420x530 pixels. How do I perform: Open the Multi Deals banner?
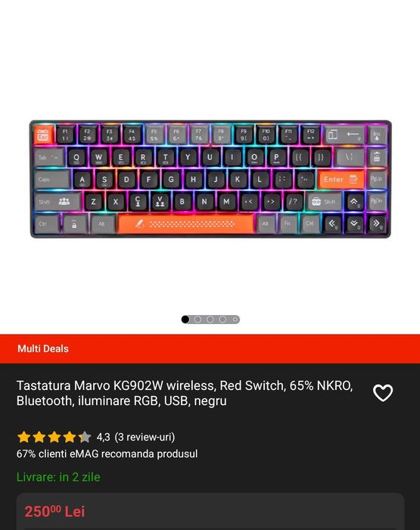(210, 349)
